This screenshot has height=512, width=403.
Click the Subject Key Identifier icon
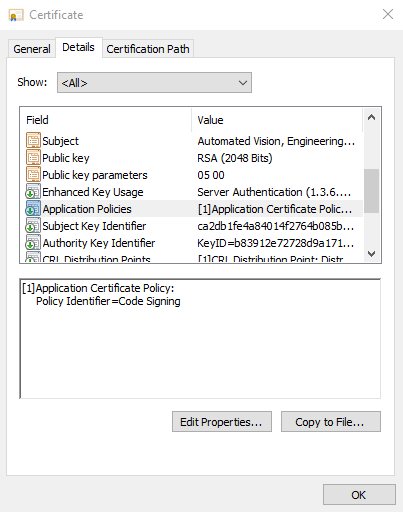[x=33, y=225]
